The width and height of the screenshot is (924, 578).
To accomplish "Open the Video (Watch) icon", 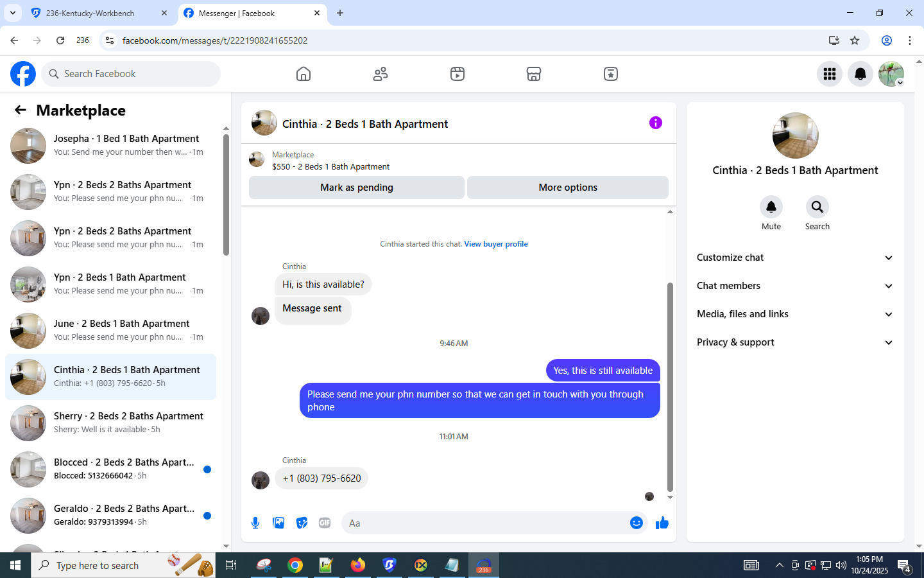I will 458,74.
